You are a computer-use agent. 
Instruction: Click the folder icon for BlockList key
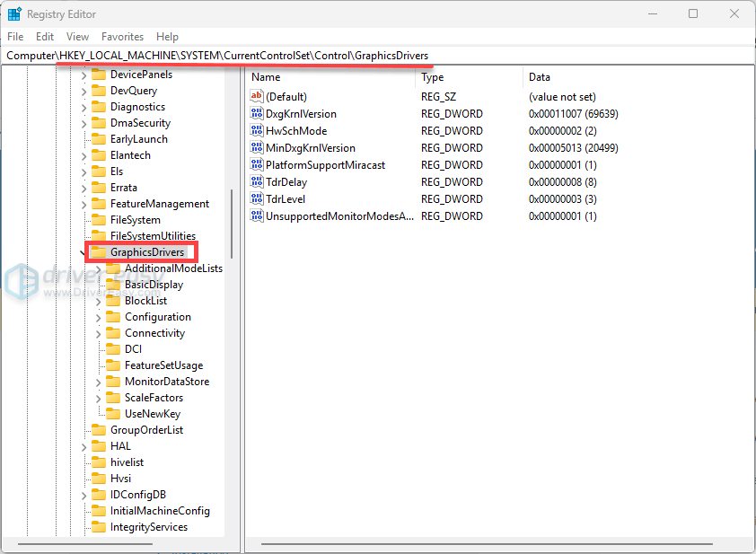tap(113, 301)
